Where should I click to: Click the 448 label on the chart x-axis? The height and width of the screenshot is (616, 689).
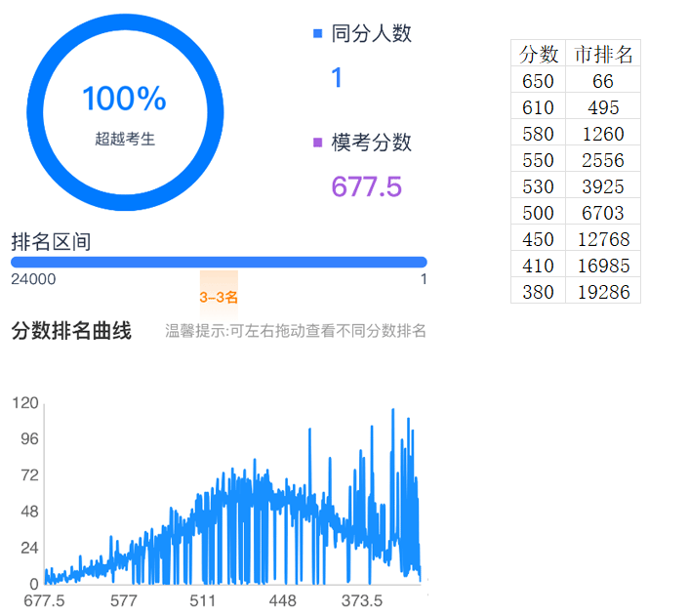pyautogui.click(x=282, y=599)
